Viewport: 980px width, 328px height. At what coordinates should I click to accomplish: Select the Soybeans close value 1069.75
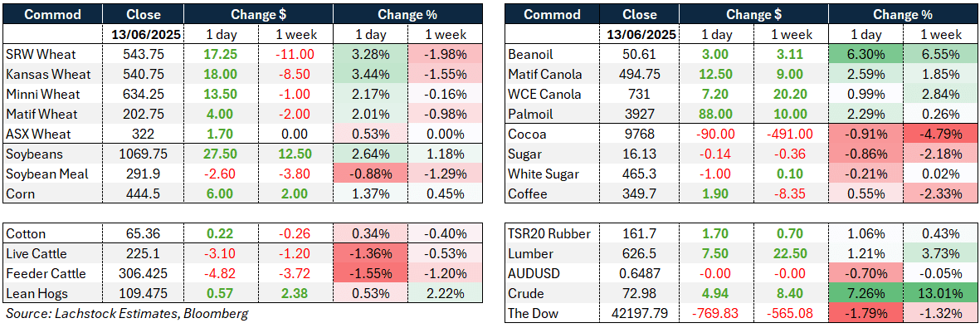point(143,154)
